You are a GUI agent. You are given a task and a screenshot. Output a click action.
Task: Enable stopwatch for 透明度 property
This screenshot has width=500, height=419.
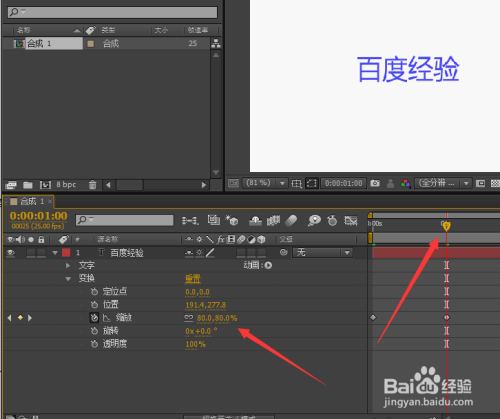pyautogui.click(x=94, y=344)
